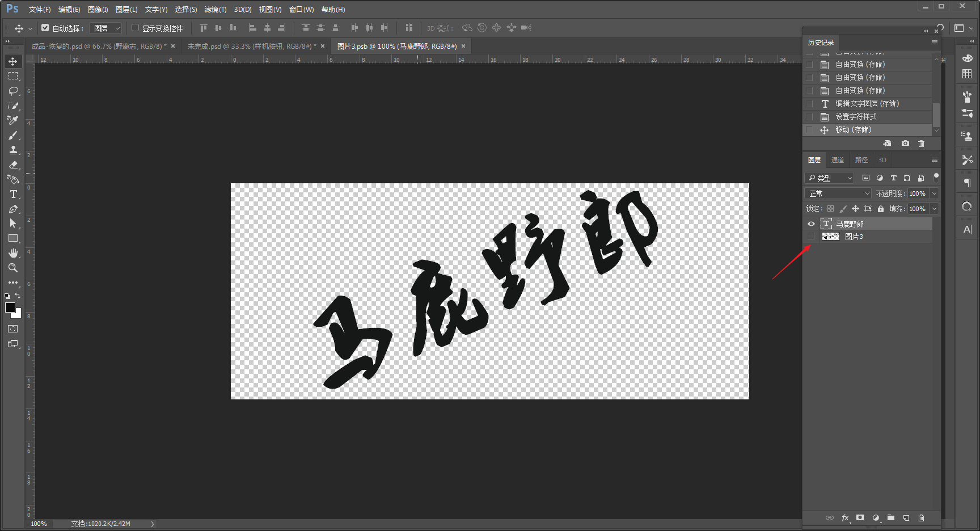Open the 图层 auto-select dropdown
The height and width of the screenshot is (531, 980).
[106, 28]
